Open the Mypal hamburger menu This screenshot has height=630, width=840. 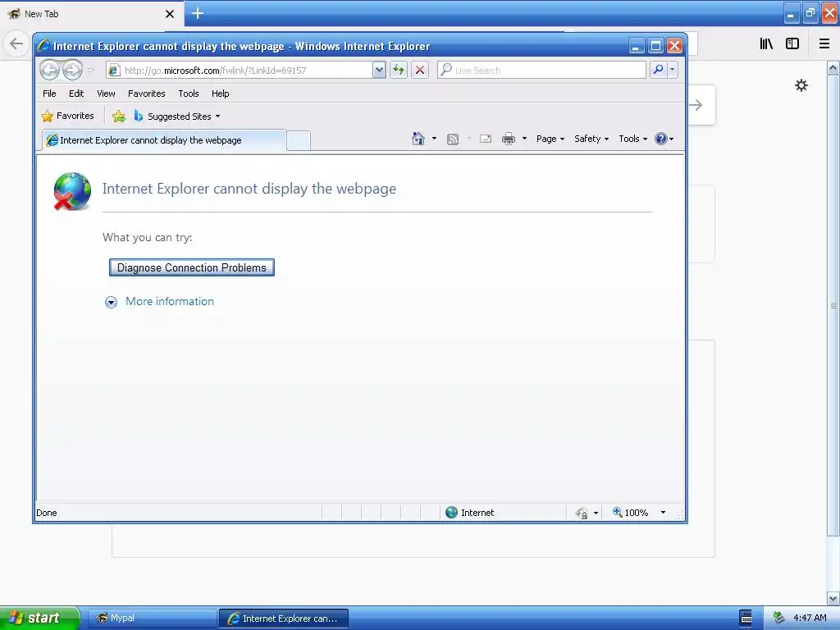(x=824, y=43)
